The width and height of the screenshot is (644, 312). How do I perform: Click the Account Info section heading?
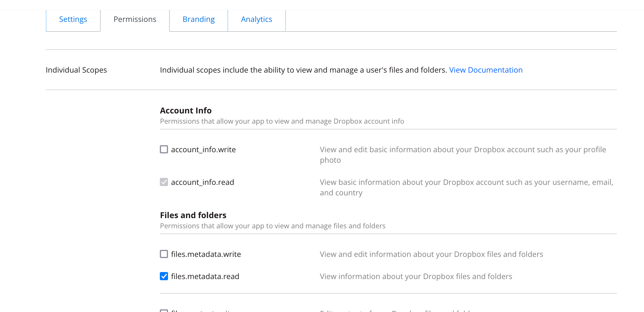click(186, 111)
